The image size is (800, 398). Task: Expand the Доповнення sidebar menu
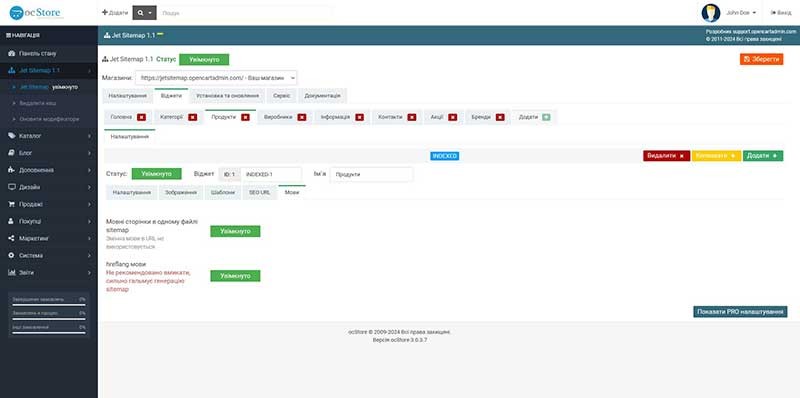pyautogui.click(x=48, y=170)
